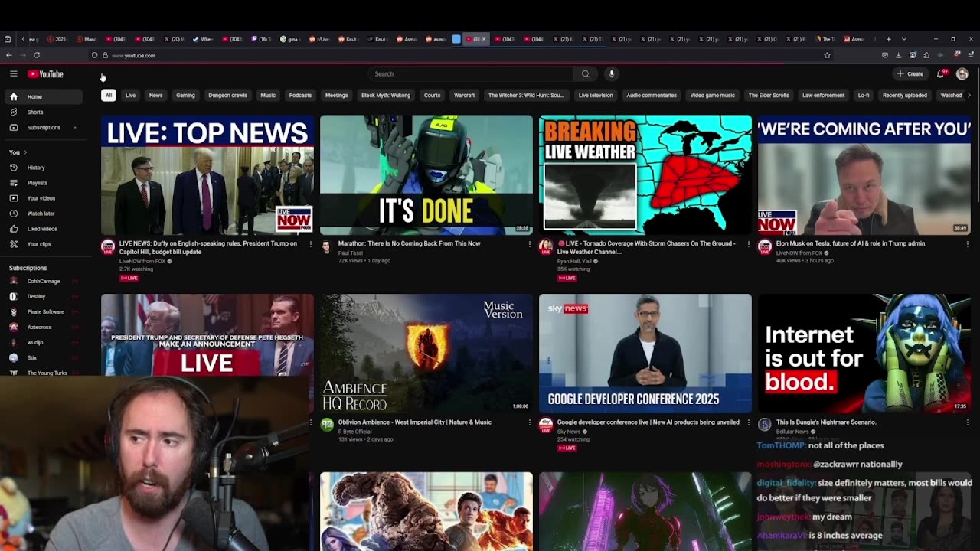The width and height of the screenshot is (980, 551).
Task: Select the Lo-fi filter chip
Action: pyautogui.click(x=864, y=96)
